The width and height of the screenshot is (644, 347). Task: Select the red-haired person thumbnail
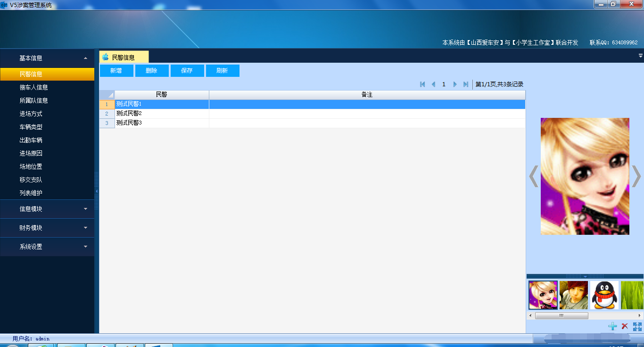click(574, 295)
